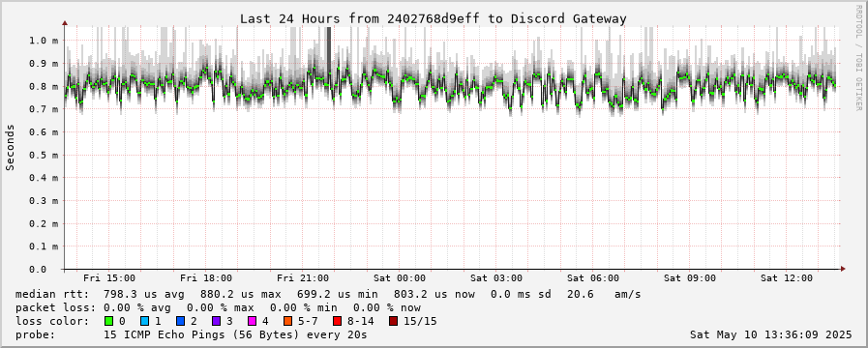Click the 'Sat 12:00' time axis label
This screenshot has width=868, height=348.
pyautogui.click(x=787, y=278)
